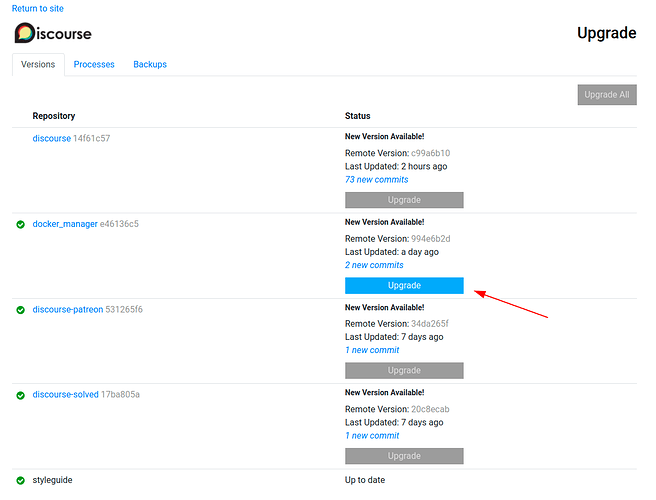Click remote version c99a6b10
Viewport: 656px width, 500px height.
(430, 153)
